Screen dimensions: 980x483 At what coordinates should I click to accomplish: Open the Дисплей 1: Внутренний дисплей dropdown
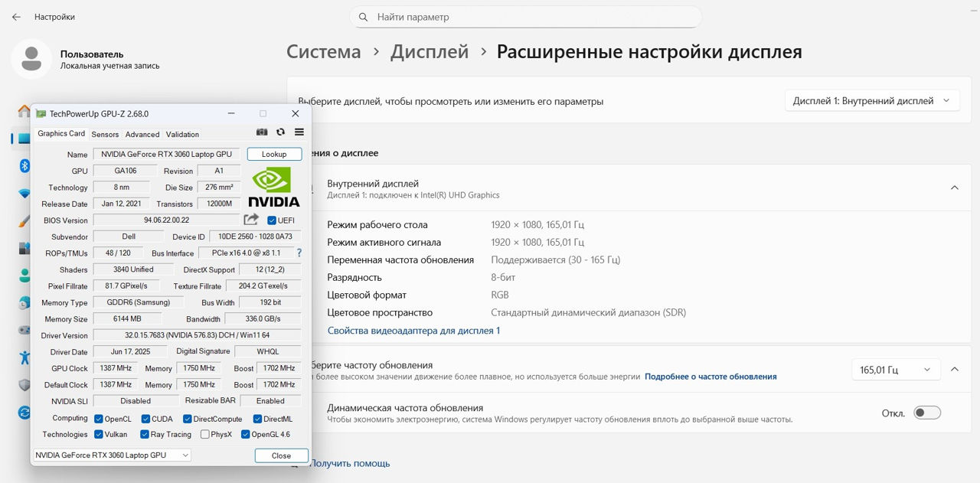point(872,101)
